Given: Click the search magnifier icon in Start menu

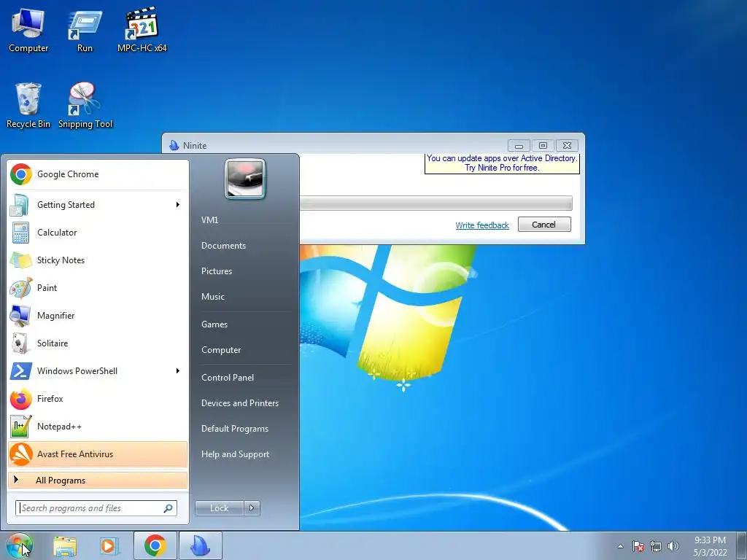Looking at the screenshot, I should (169, 508).
